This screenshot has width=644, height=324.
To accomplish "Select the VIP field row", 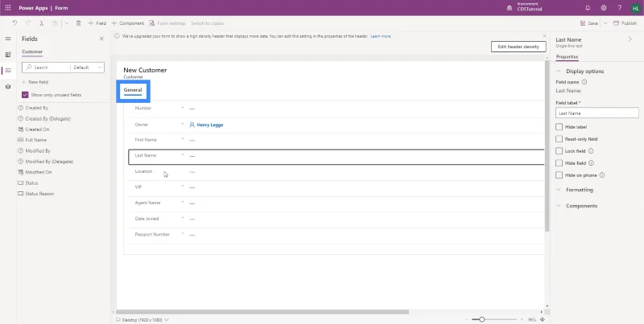I will click(x=336, y=187).
